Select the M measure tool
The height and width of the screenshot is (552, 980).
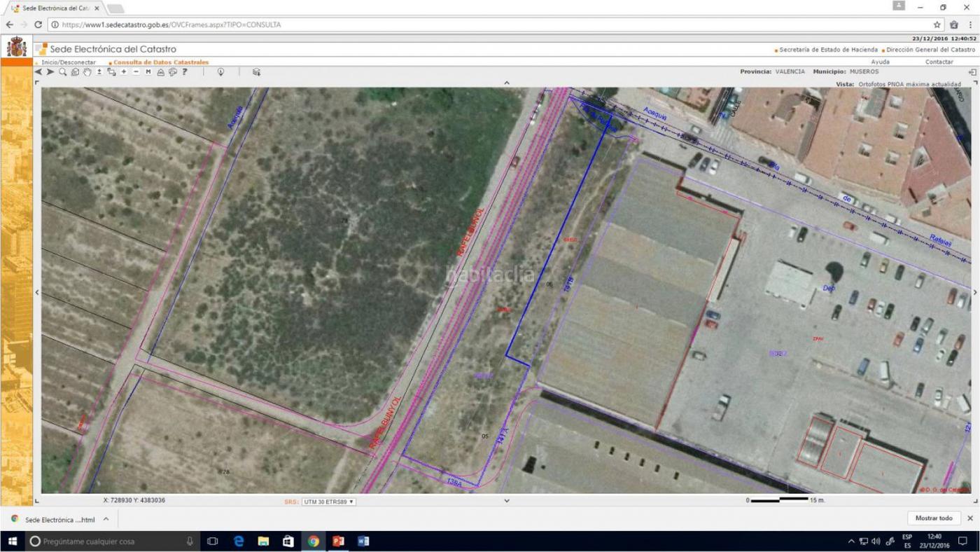click(148, 72)
